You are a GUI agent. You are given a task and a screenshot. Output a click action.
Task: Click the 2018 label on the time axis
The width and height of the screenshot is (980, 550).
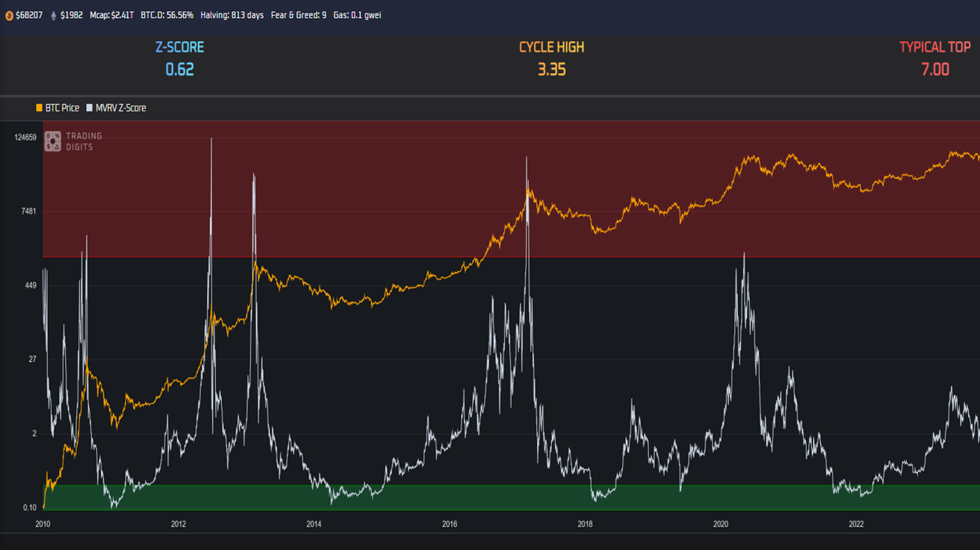coord(585,524)
